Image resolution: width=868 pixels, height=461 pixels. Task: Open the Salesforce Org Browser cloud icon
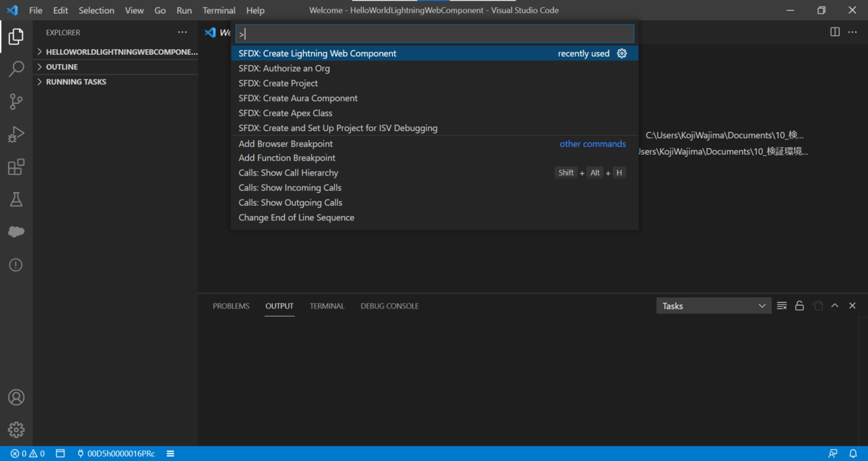point(16,232)
